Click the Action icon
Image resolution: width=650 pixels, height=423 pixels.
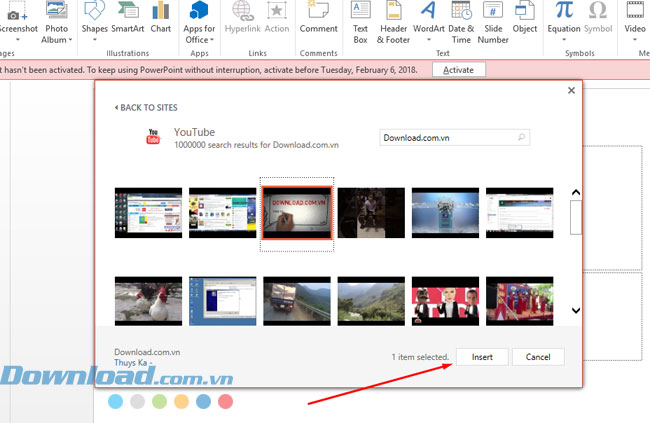(276, 10)
